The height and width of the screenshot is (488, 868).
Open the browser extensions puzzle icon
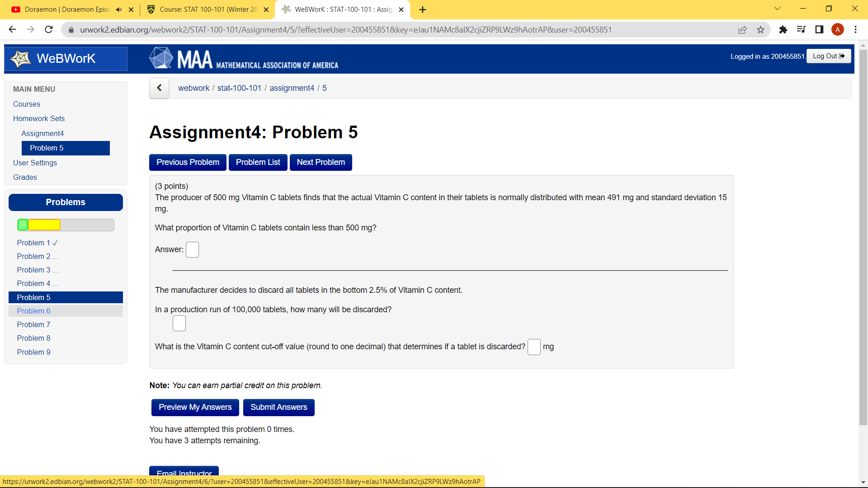pos(783,29)
